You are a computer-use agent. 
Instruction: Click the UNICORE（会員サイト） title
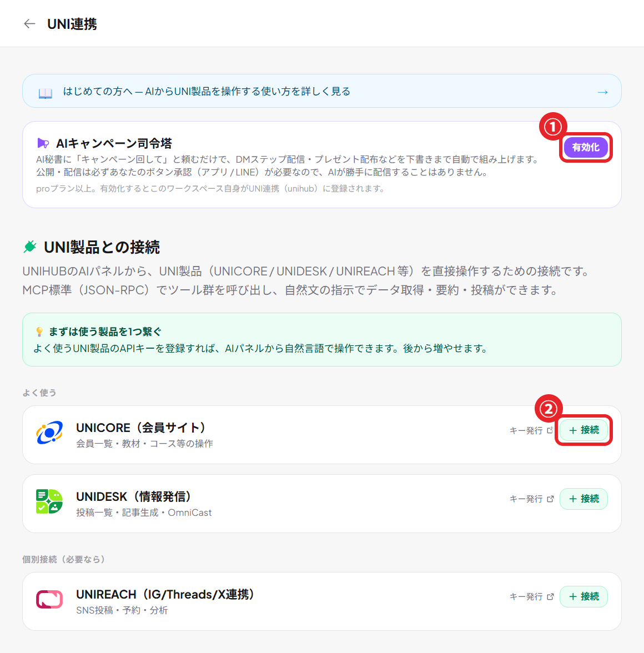pos(141,428)
